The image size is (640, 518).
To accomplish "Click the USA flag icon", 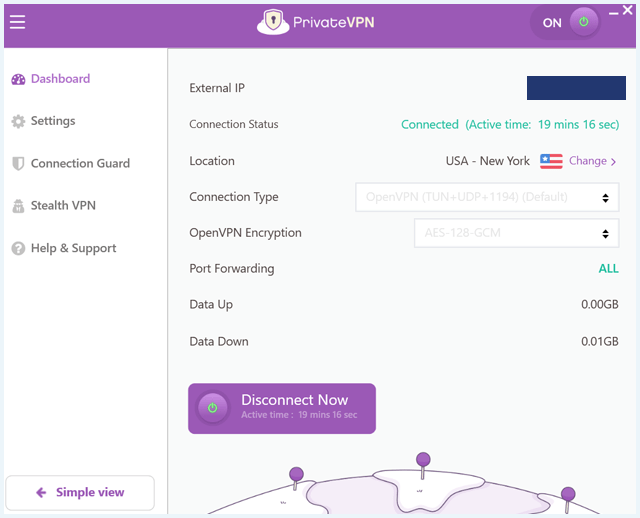I will pyautogui.click(x=551, y=161).
